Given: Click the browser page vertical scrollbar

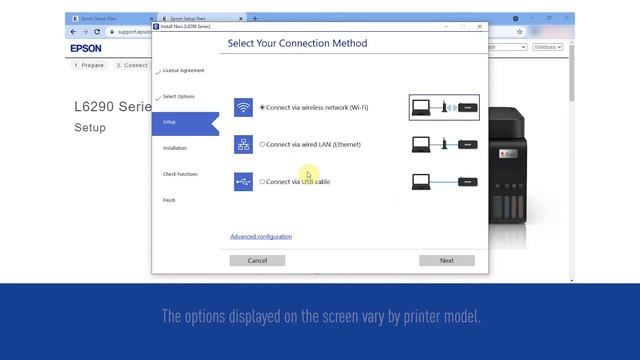Looking at the screenshot, I should pos(571,73).
